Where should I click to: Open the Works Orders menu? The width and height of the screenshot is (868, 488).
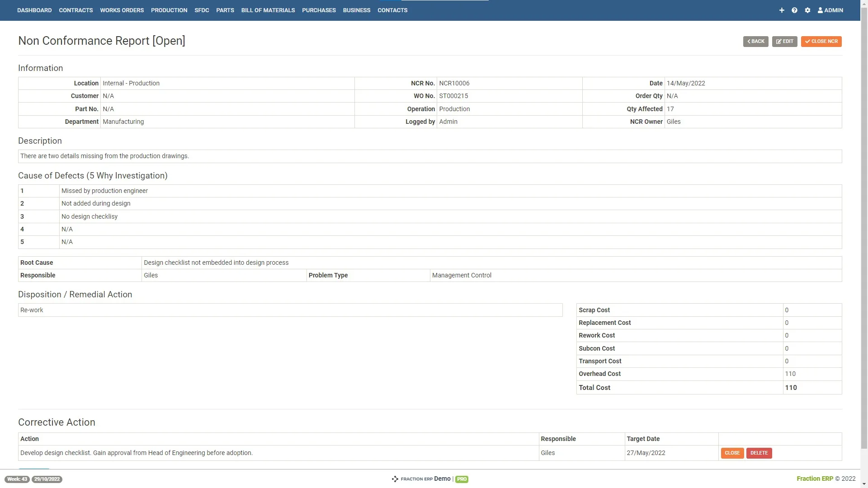pyautogui.click(x=122, y=10)
